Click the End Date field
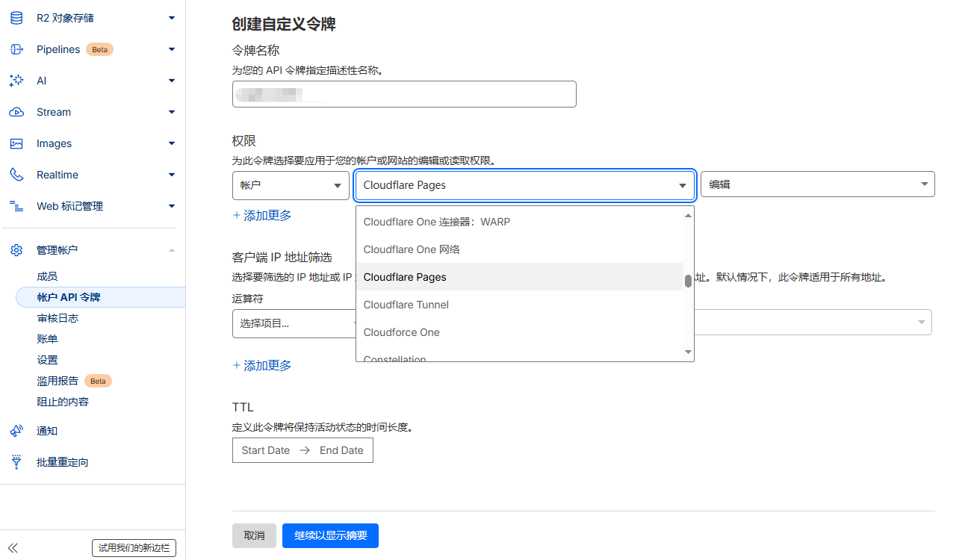 point(341,450)
